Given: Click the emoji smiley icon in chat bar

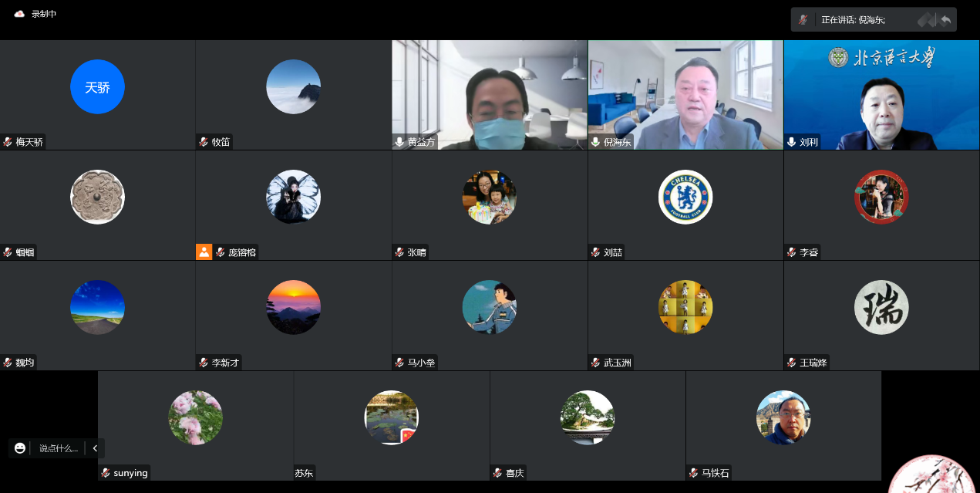Looking at the screenshot, I should coord(20,448).
